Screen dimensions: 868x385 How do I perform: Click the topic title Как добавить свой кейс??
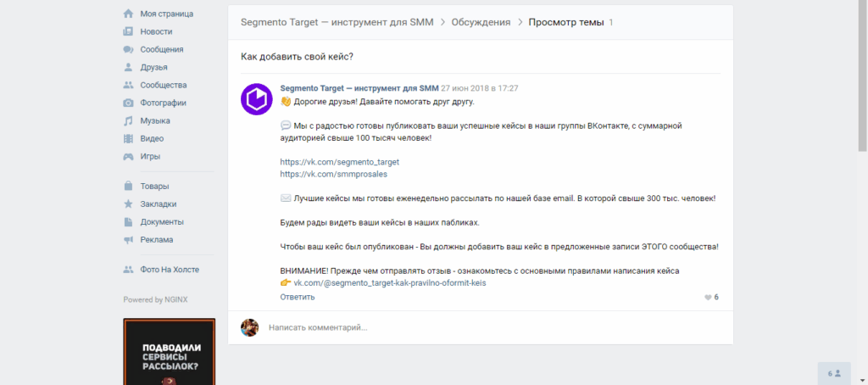click(x=298, y=57)
